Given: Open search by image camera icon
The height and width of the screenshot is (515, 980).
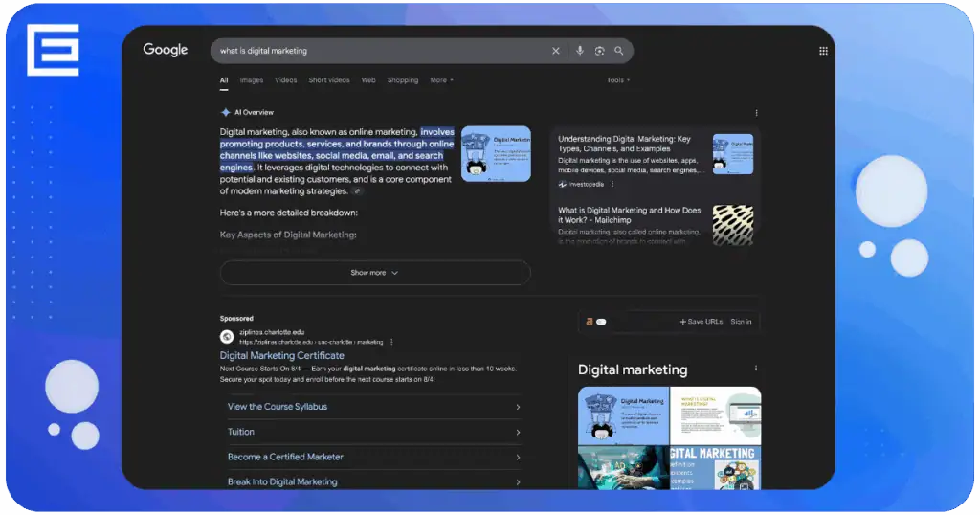Looking at the screenshot, I should point(599,51).
